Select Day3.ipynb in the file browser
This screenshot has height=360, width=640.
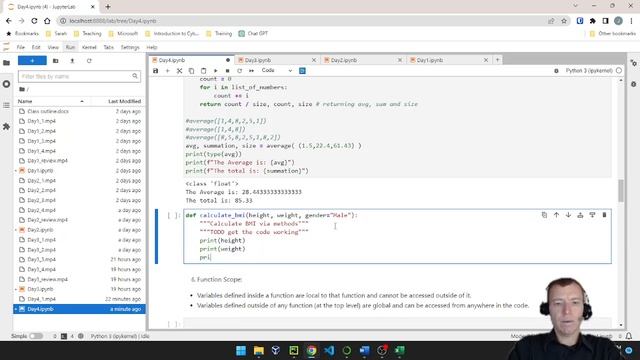click(x=79, y=289)
